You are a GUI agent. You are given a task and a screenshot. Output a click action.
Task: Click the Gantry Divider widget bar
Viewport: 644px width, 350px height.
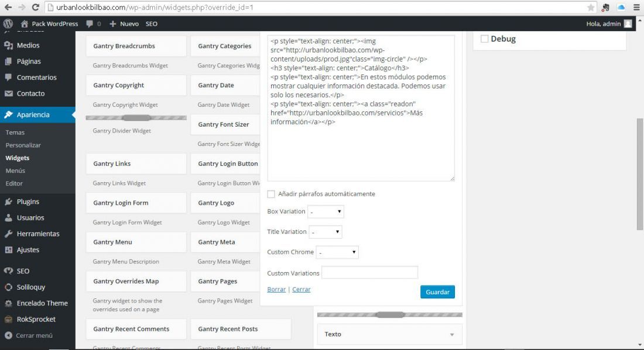pyautogui.click(x=136, y=118)
